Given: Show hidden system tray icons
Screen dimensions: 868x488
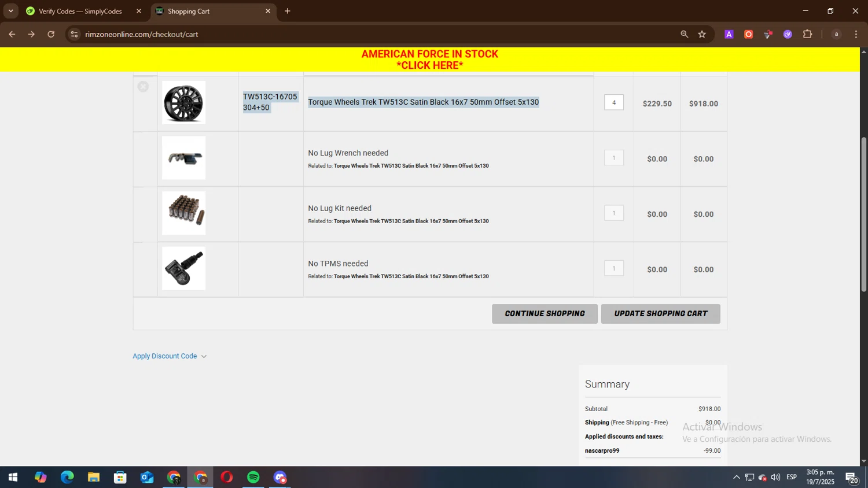Looking at the screenshot, I should [x=737, y=478].
